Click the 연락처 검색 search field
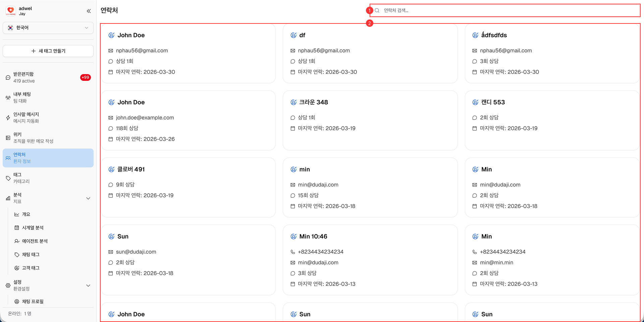Screen dimensions: 644x322 click(503, 10)
